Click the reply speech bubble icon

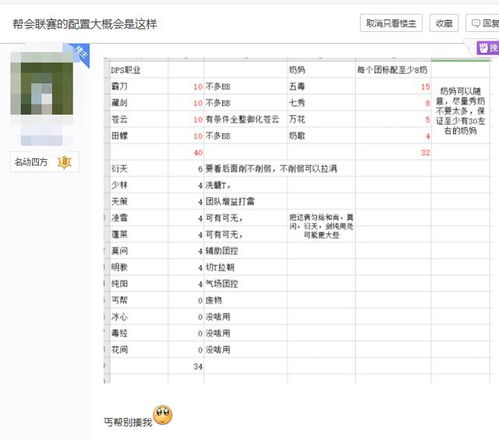click(x=476, y=23)
